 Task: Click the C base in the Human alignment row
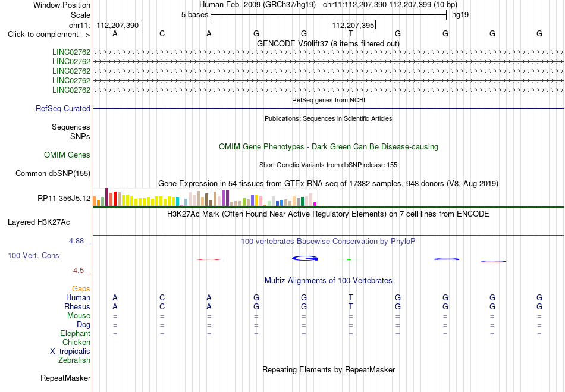[x=162, y=297]
